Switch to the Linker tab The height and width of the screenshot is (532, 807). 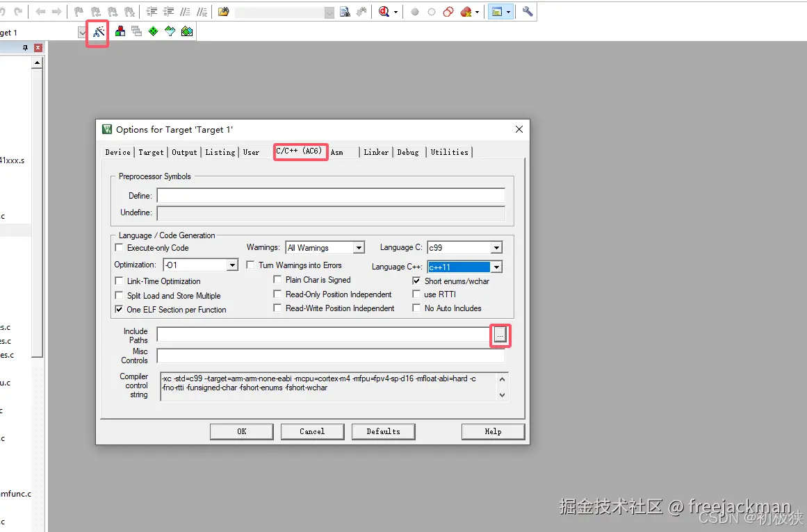click(x=376, y=152)
